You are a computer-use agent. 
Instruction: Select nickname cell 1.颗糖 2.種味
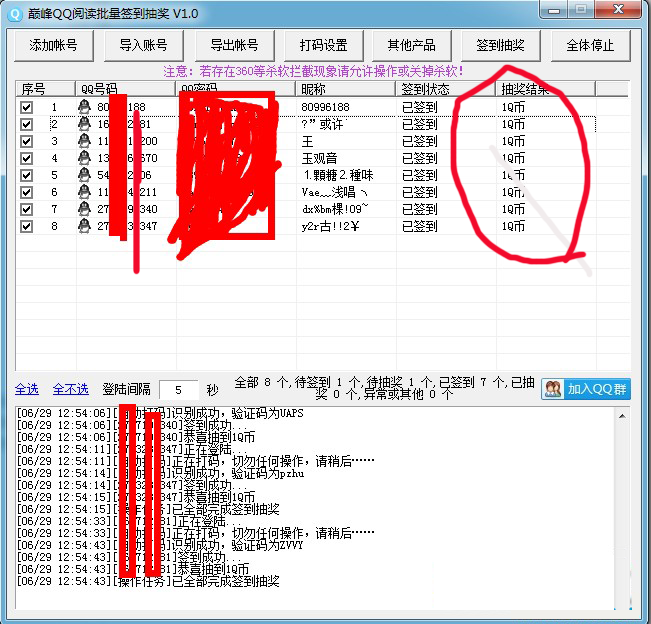click(338, 175)
